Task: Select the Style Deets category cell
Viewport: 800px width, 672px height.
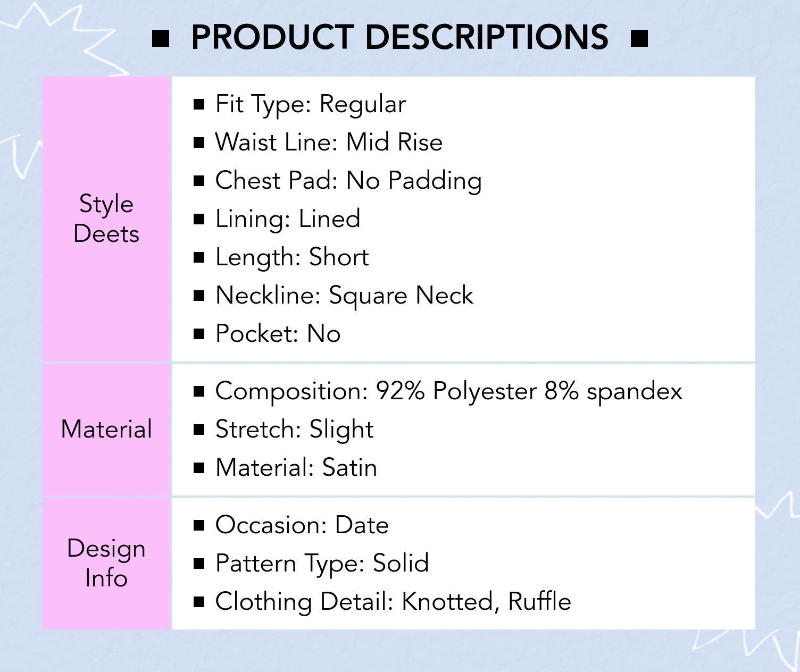Action: tap(106, 219)
